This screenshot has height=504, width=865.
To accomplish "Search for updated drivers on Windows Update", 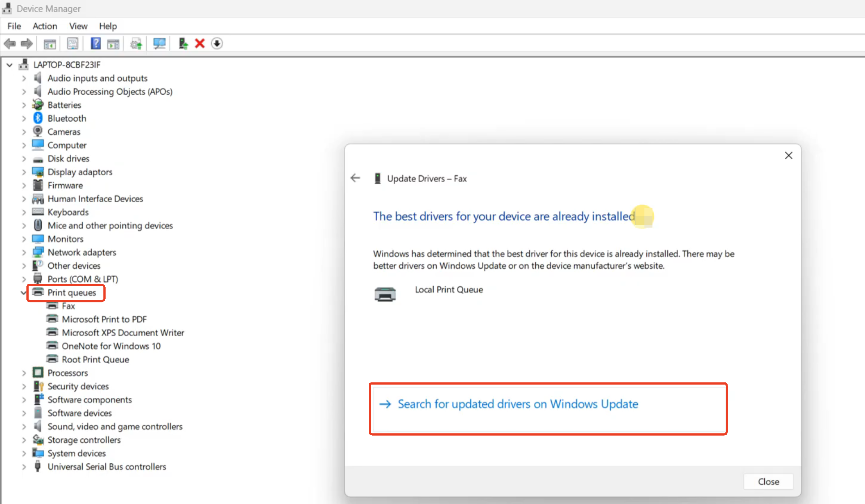I will (549, 408).
